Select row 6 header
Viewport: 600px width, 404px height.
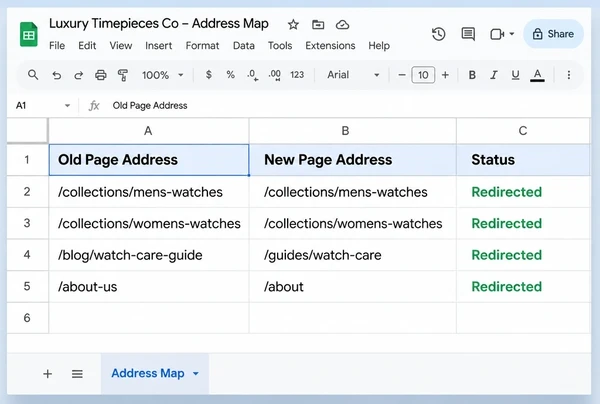pyautogui.click(x=27, y=318)
